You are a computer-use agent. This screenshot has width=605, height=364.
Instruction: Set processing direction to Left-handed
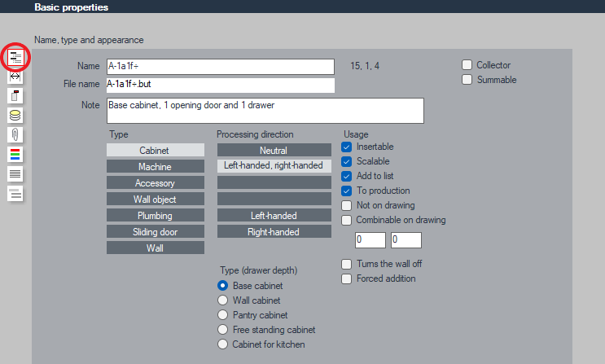coord(274,216)
